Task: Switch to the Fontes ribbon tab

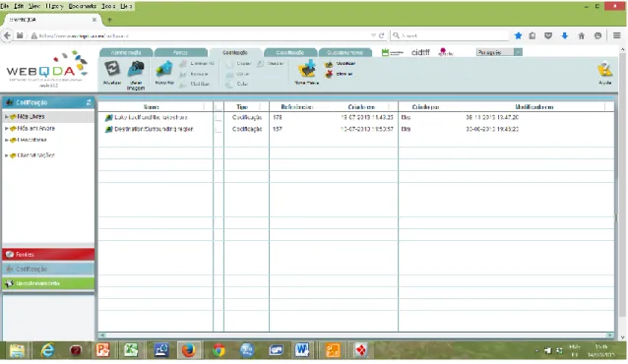Action: (x=181, y=52)
